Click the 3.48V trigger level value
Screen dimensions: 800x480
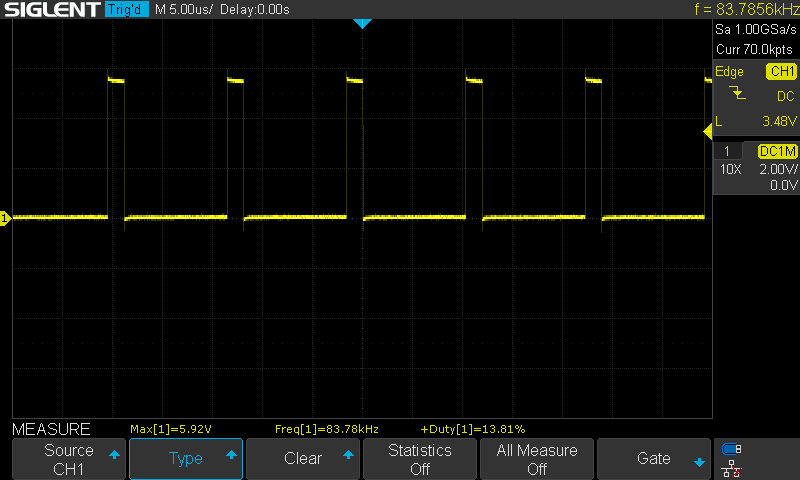(777, 120)
